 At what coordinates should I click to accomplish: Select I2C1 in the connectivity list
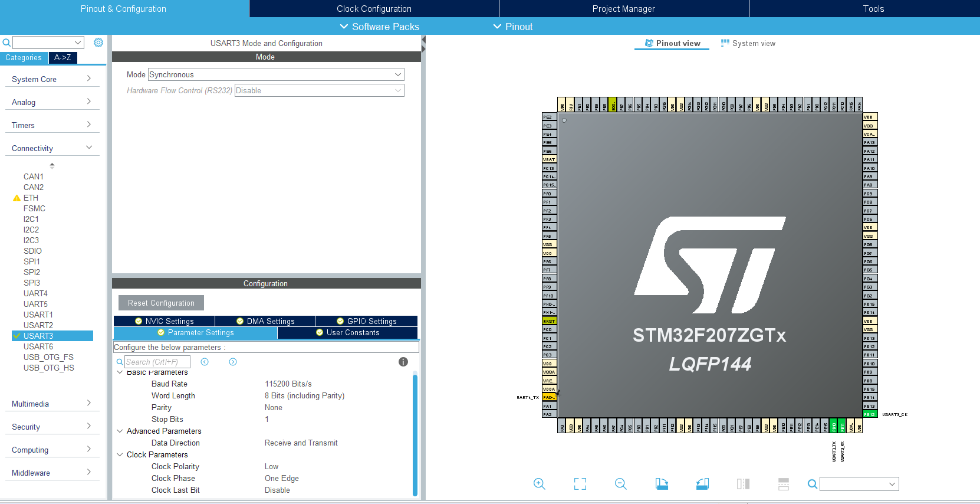tap(31, 219)
